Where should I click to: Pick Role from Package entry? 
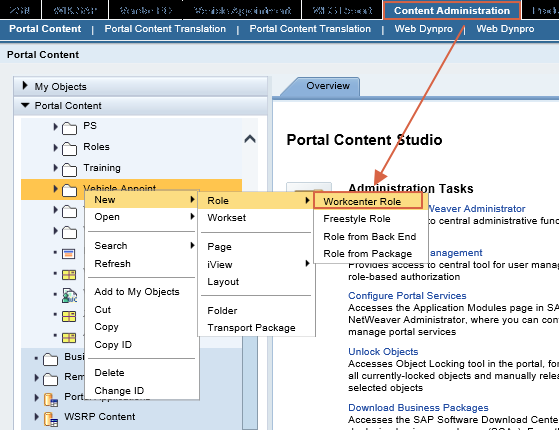click(367, 254)
